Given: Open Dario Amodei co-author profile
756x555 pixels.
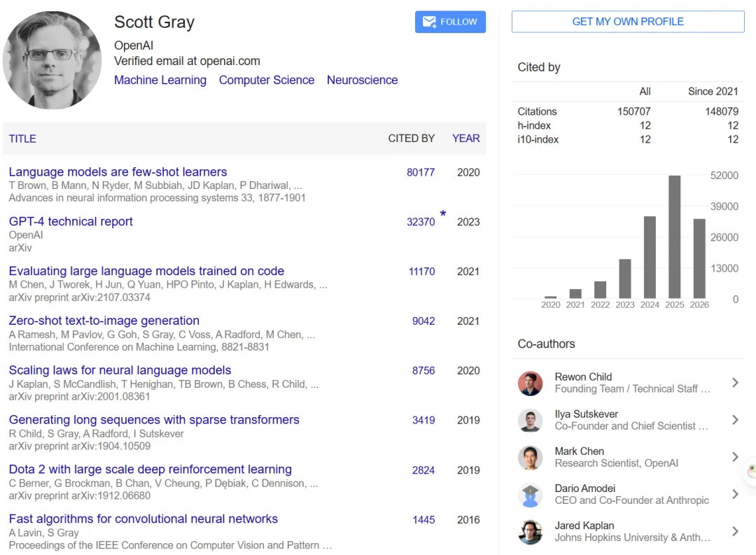Looking at the screenshot, I should [584, 489].
